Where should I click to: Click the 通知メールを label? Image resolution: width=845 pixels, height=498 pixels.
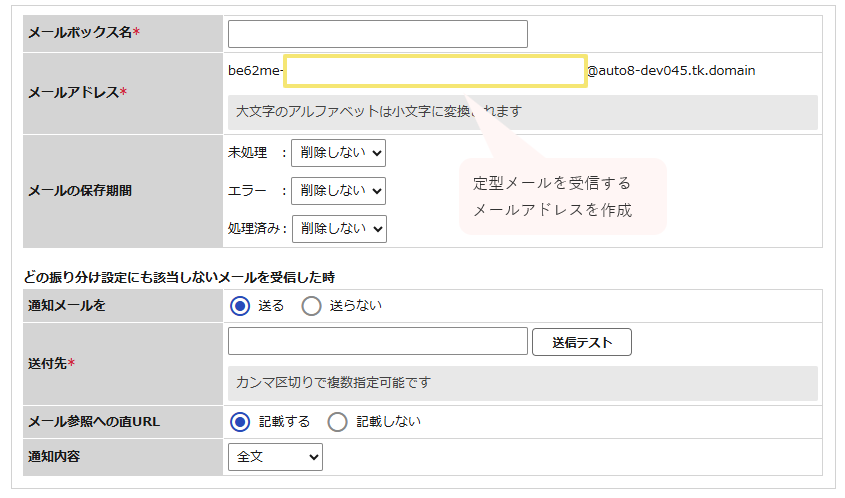click(x=67, y=306)
